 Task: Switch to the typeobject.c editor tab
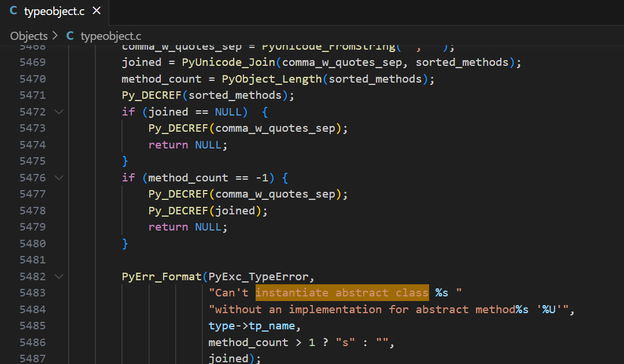(x=55, y=10)
